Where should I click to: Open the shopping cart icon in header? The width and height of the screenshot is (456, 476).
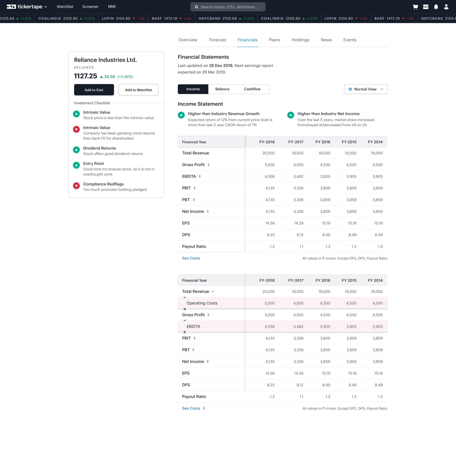pyautogui.click(x=415, y=7)
